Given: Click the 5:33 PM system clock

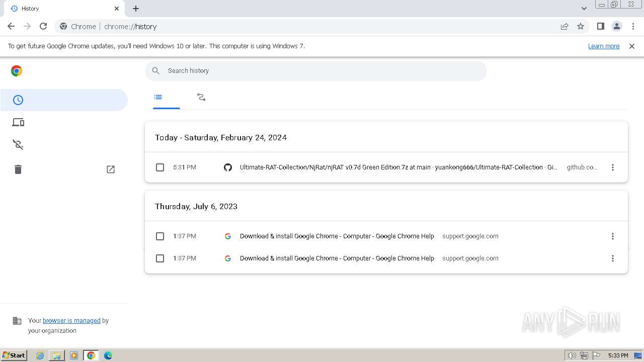Looking at the screenshot, I should (x=618, y=355).
